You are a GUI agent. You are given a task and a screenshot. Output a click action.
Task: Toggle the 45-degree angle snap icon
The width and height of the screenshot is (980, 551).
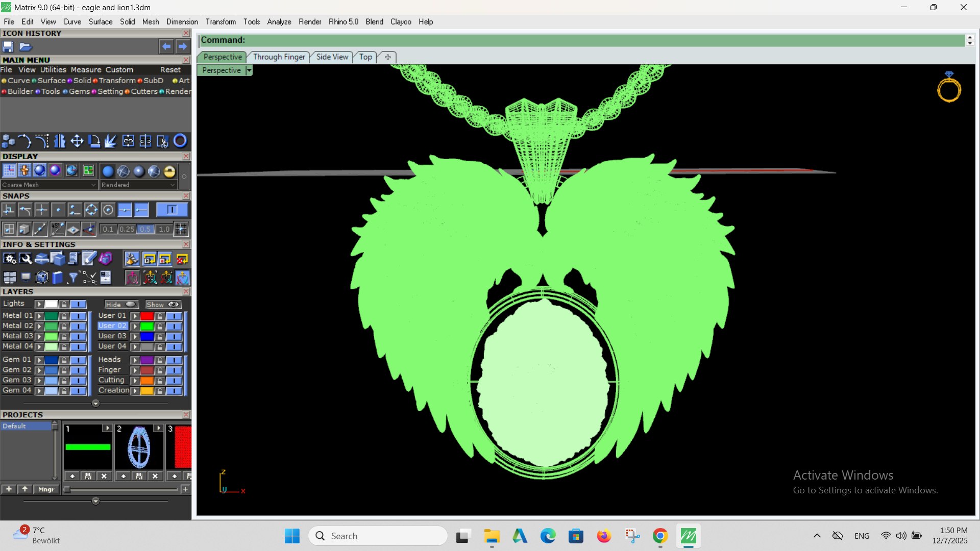coord(57,229)
